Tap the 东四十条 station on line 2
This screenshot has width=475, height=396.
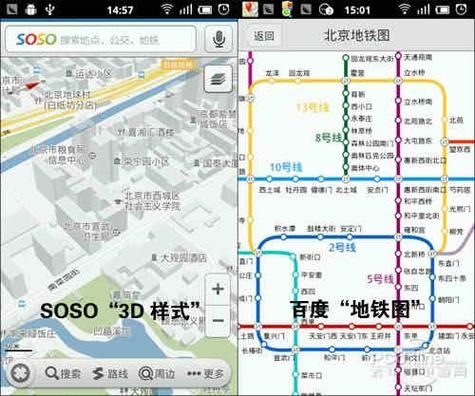click(x=432, y=277)
